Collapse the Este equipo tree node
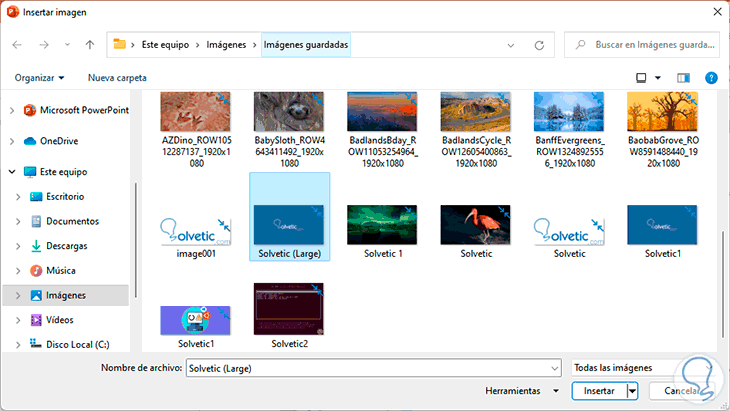The width and height of the screenshot is (730, 411). [12, 172]
